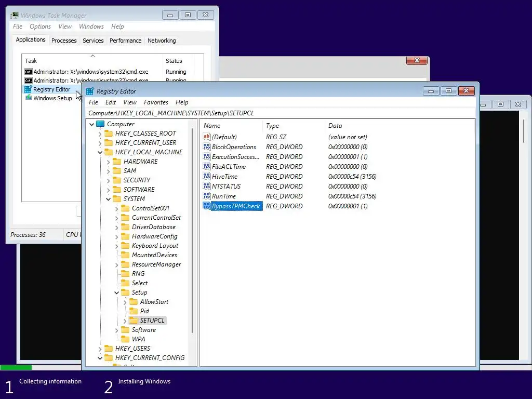Click the HiveTime DWORD icon
The height and width of the screenshot is (399, 532).
click(x=207, y=176)
